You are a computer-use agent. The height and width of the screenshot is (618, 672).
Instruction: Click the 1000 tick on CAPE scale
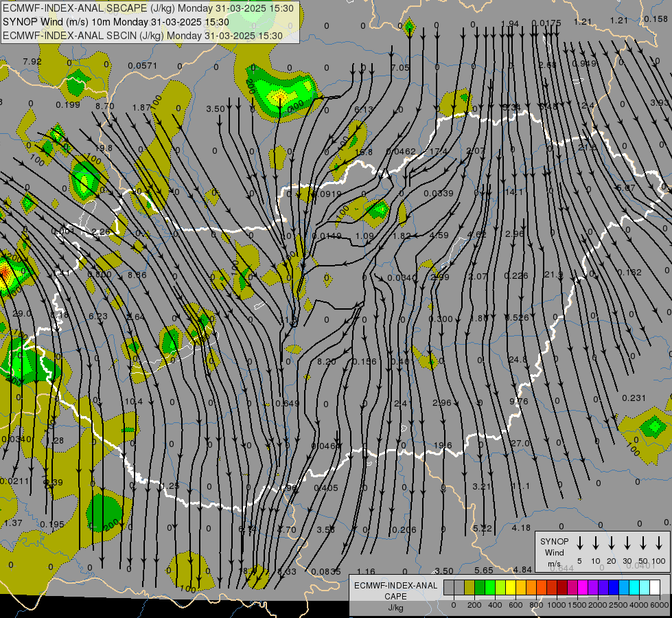click(x=556, y=605)
